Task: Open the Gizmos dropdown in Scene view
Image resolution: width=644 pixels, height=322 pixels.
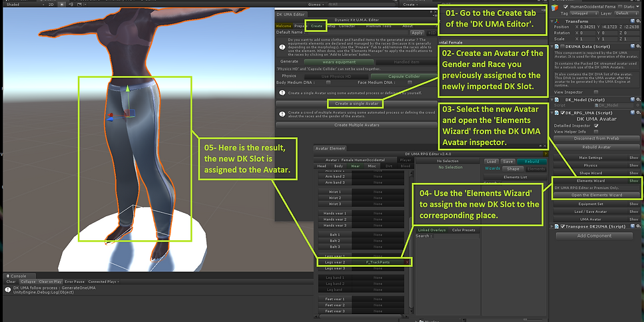Action: click(316, 5)
